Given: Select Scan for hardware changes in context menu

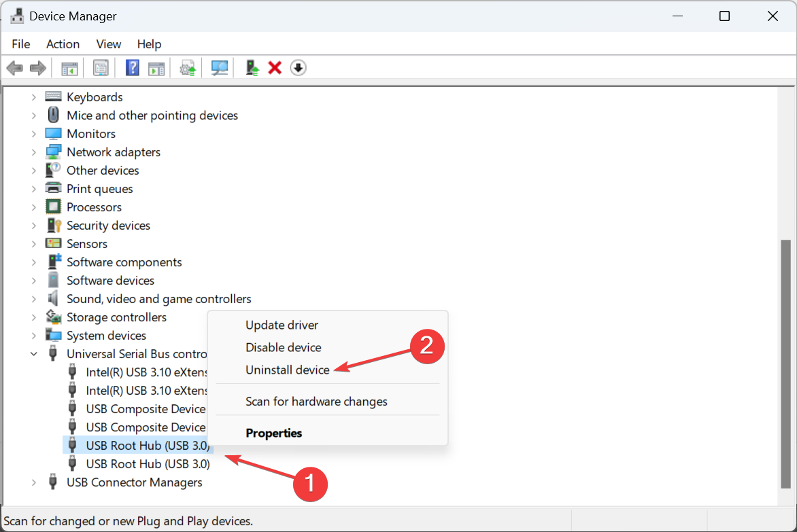Looking at the screenshot, I should click(x=316, y=402).
